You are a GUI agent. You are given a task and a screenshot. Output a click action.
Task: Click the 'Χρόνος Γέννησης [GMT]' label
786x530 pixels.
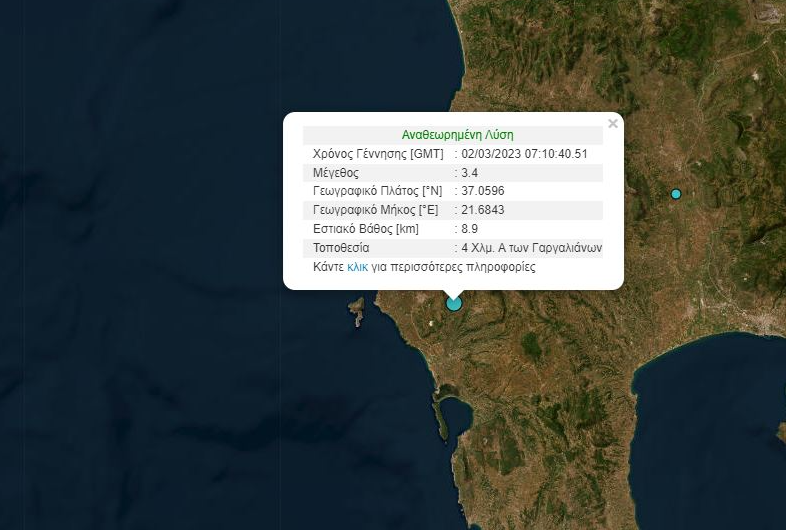(378, 154)
